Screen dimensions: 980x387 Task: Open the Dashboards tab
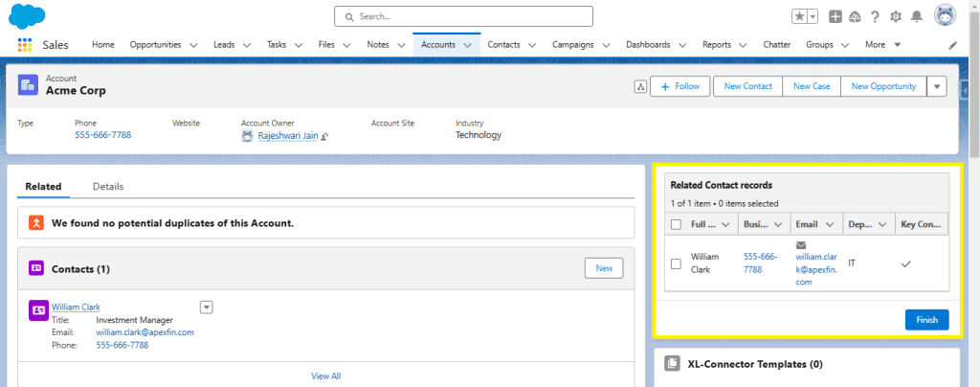(648, 45)
